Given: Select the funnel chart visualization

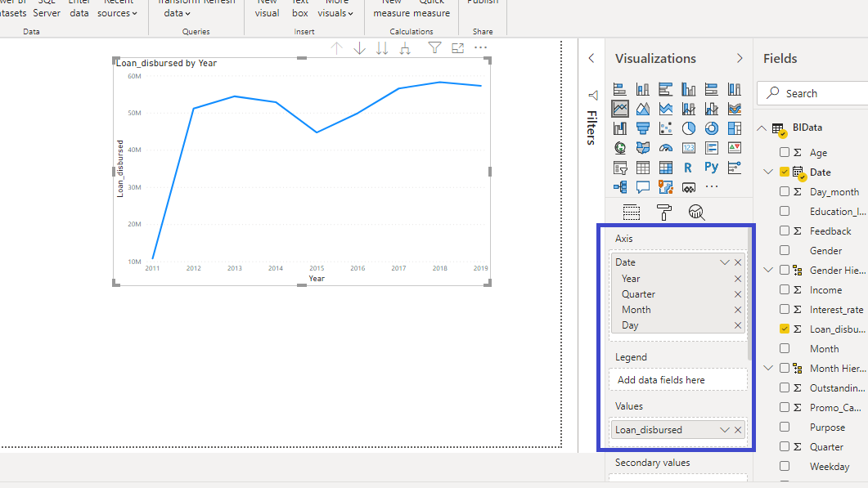Looking at the screenshot, I should (643, 128).
